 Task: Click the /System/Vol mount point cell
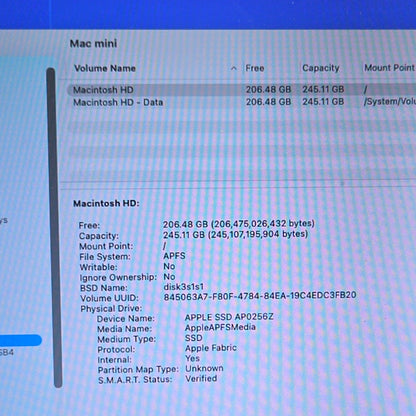[390, 101]
